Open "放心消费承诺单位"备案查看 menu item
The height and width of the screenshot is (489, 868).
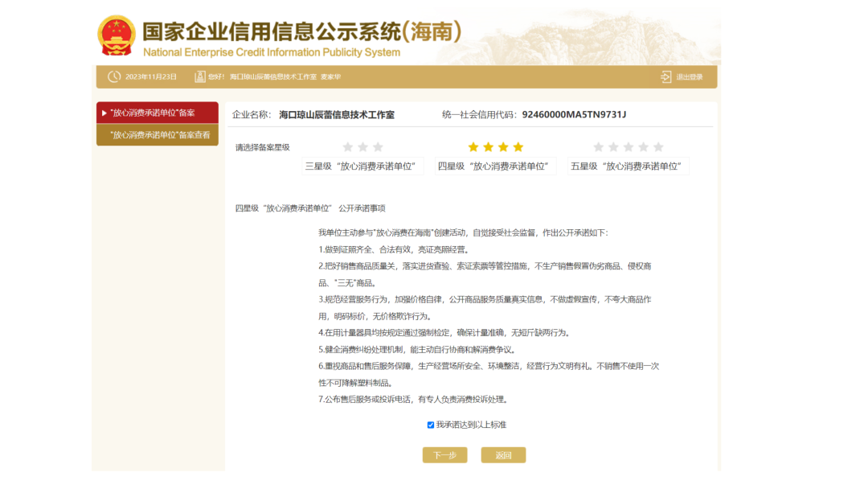(x=158, y=134)
